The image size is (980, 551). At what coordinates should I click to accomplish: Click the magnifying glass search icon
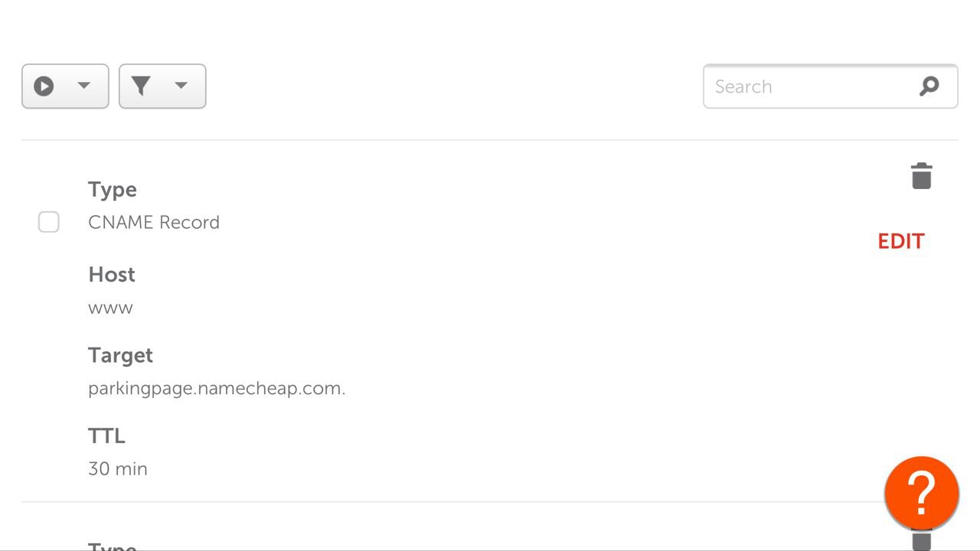(929, 86)
